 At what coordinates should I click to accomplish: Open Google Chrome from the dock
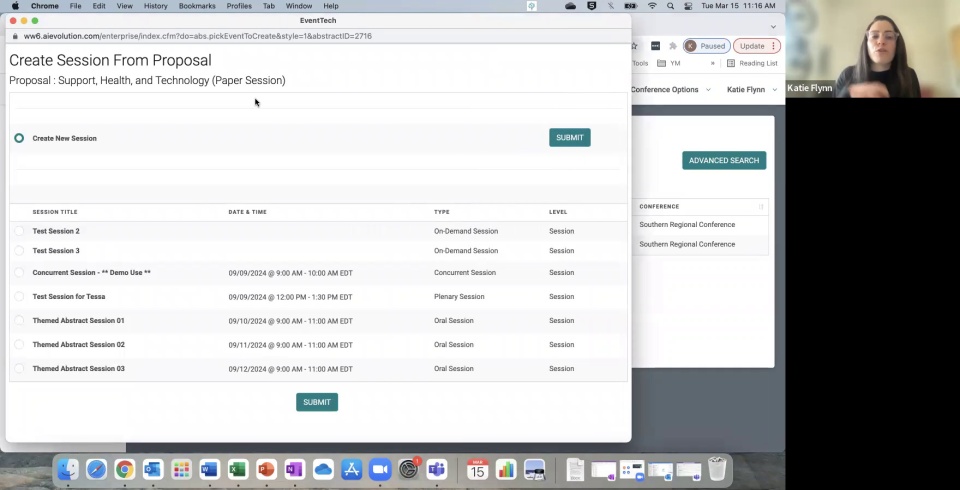tap(124, 470)
